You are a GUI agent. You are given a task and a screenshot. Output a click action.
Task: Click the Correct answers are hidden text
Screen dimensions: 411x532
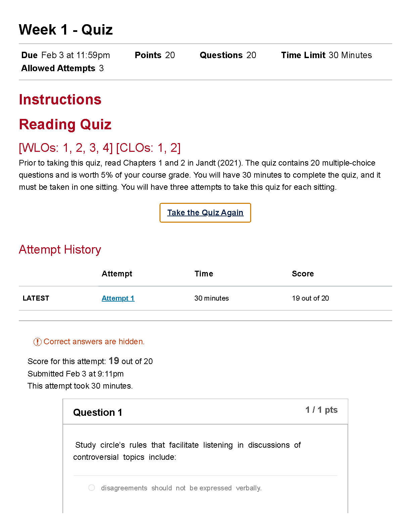pyautogui.click(x=94, y=342)
